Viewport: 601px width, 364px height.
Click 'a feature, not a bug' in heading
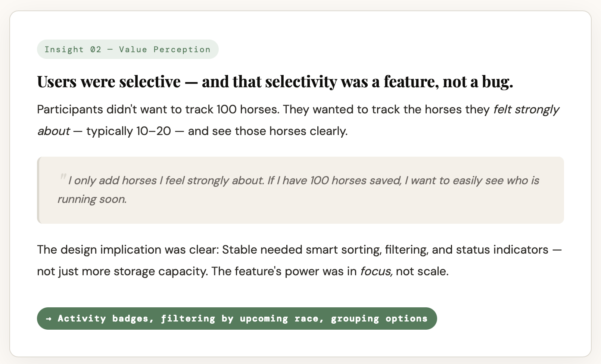click(442, 82)
